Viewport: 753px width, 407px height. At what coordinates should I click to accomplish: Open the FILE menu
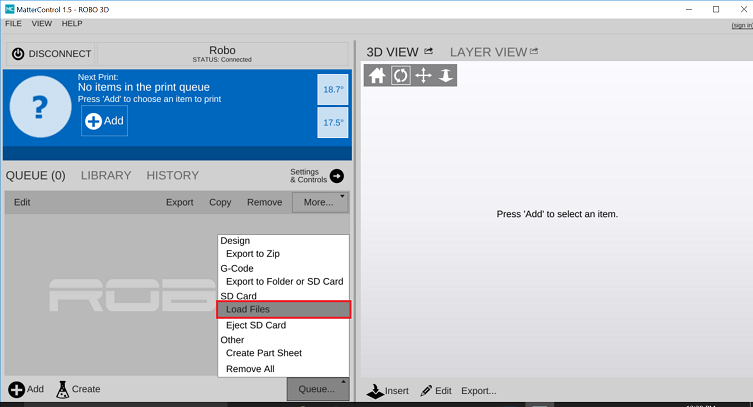click(13, 24)
